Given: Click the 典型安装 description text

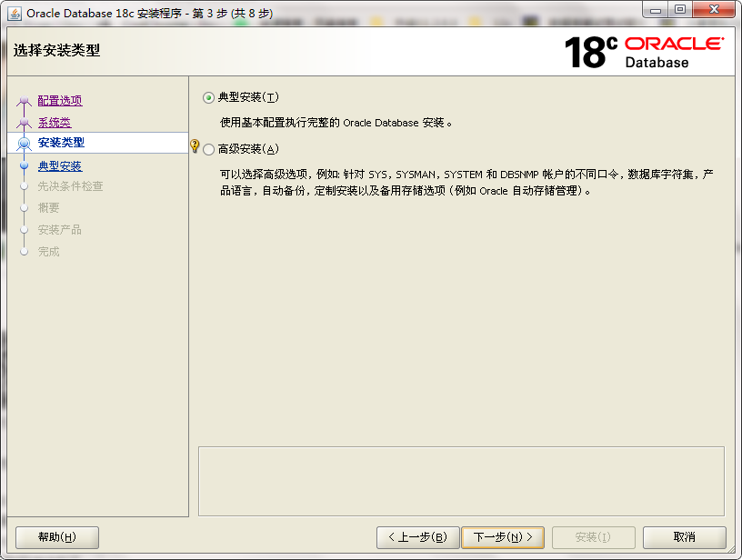Looking at the screenshot, I should coord(336,123).
